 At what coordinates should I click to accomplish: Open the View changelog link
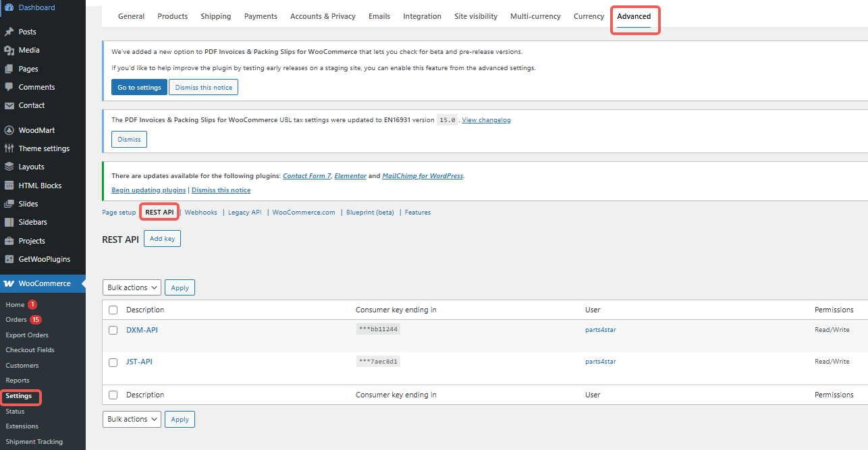click(486, 119)
